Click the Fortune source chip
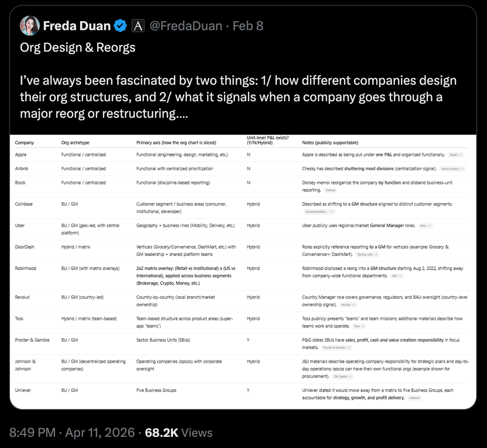 (331, 190)
